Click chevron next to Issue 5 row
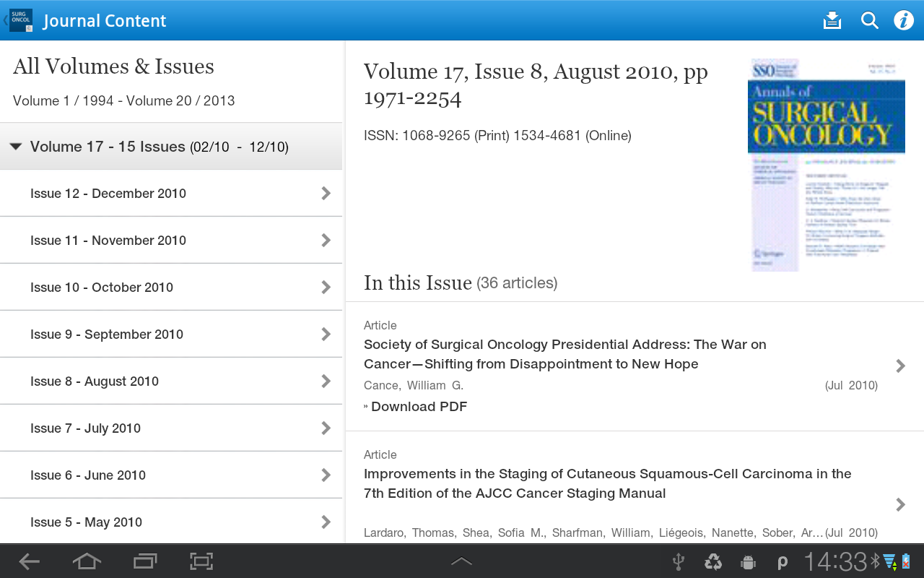Screen dimensions: 924x578 [x=326, y=522]
